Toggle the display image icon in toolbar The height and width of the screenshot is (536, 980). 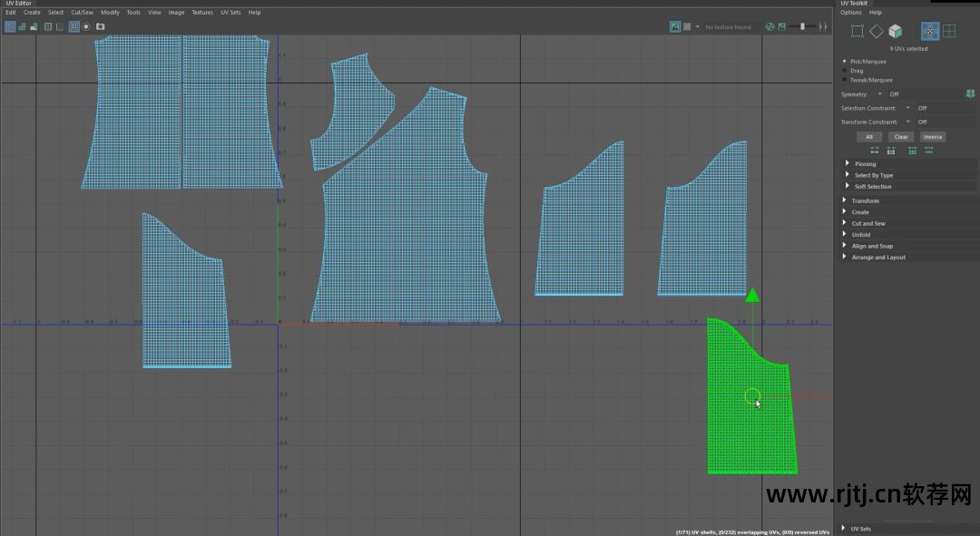(674, 27)
